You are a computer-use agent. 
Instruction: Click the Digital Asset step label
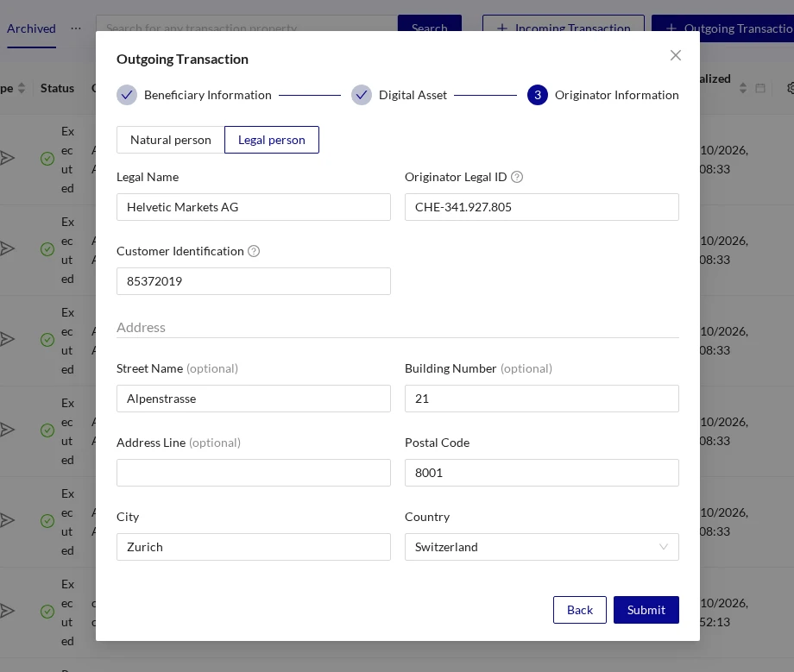point(413,95)
